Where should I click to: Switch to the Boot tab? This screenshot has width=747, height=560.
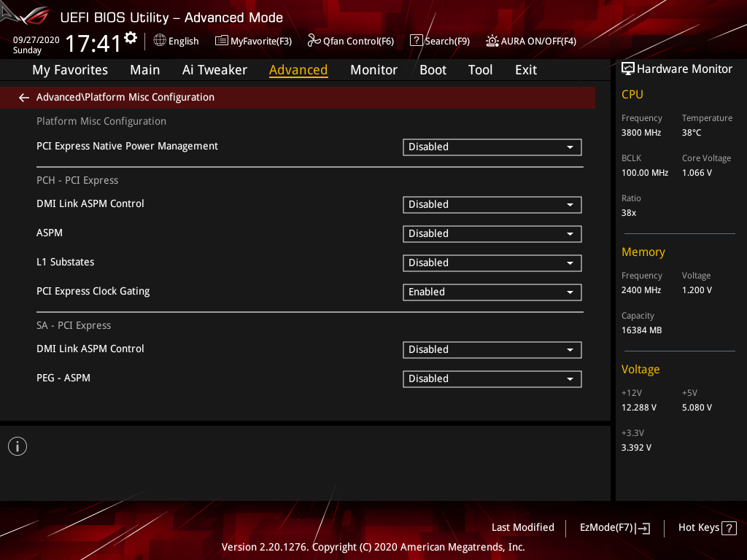pyautogui.click(x=433, y=70)
